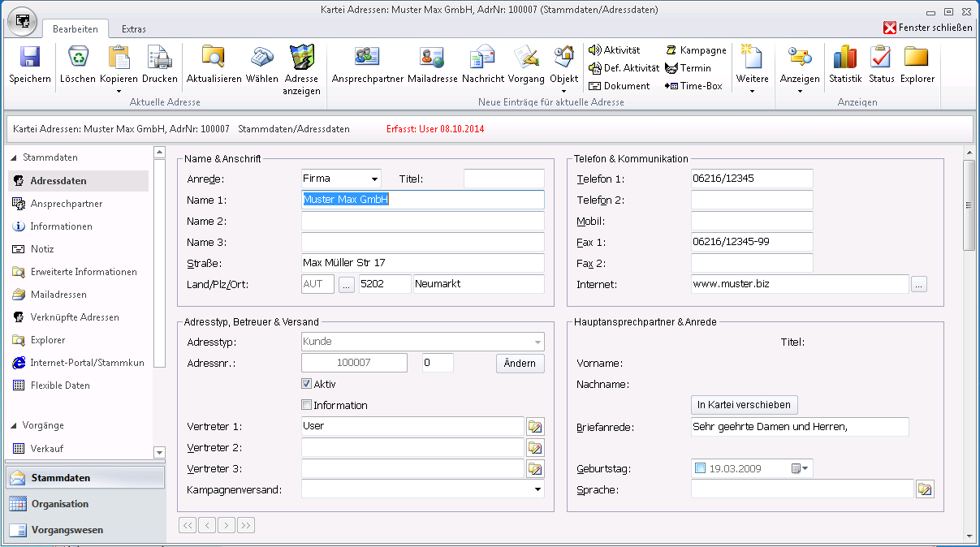Collapse the Stammdaten sidebar group
The width and height of the screenshot is (980, 547).
13,157
